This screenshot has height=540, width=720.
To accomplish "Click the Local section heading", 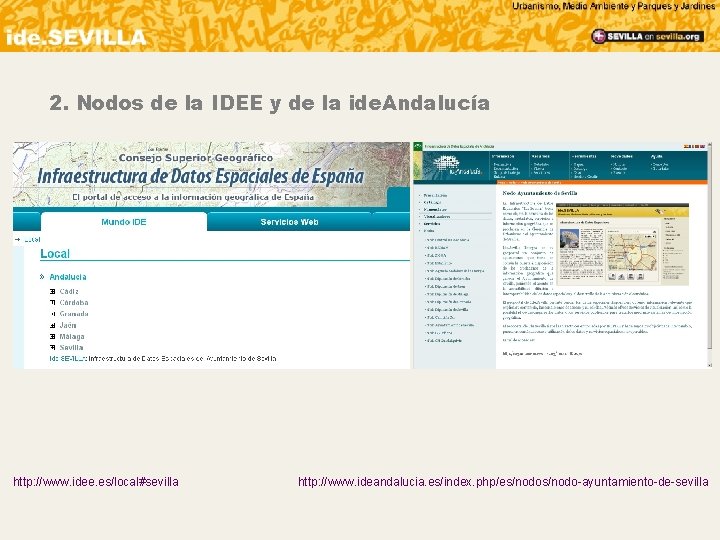I will (x=55, y=254).
